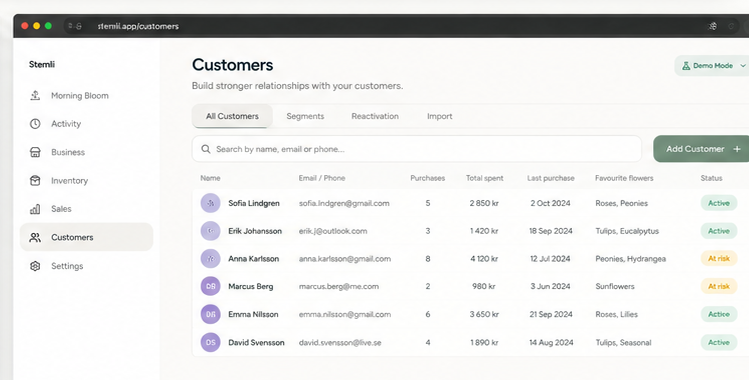The width and height of the screenshot is (749, 380).
Task: Click the site info icon in address bar
Action: pos(75,26)
